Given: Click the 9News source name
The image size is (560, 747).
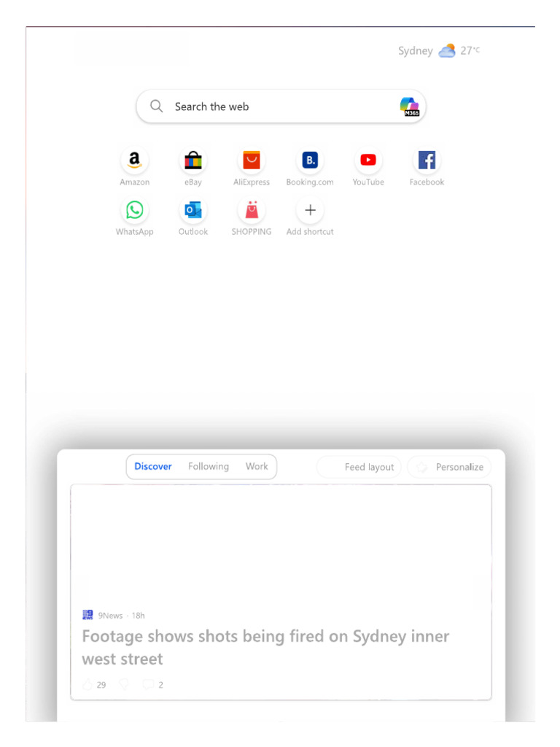Looking at the screenshot, I should pos(110,616).
